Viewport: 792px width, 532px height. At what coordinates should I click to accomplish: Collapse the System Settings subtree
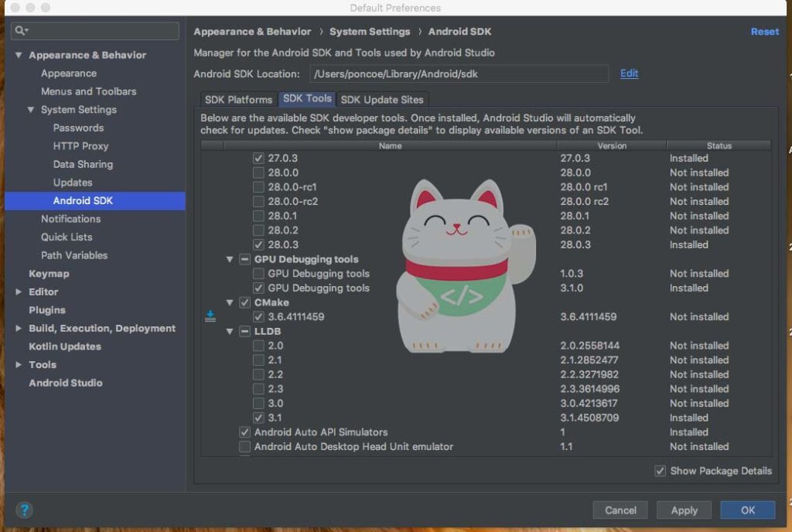[x=31, y=110]
